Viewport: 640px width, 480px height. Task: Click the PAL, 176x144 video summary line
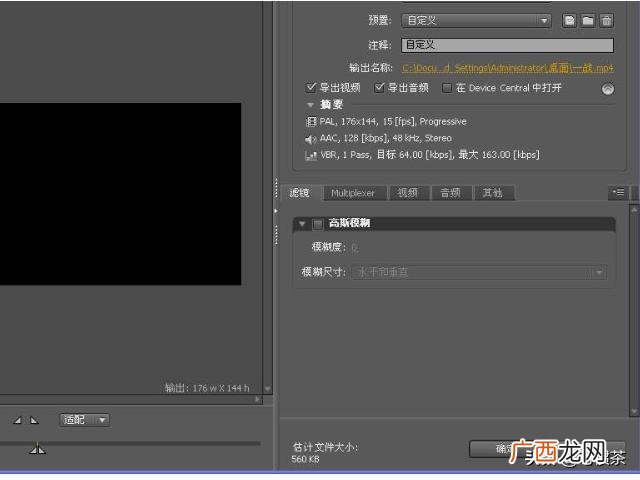(x=386, y=121)
